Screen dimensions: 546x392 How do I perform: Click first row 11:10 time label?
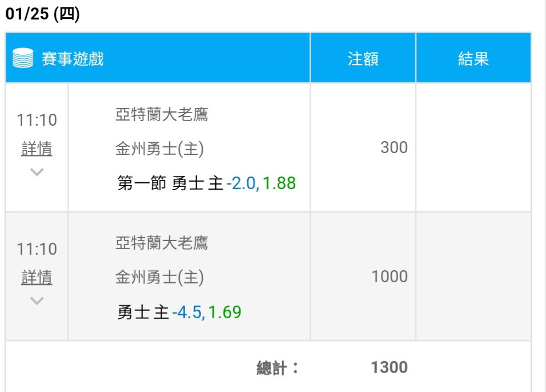[37, 120]
